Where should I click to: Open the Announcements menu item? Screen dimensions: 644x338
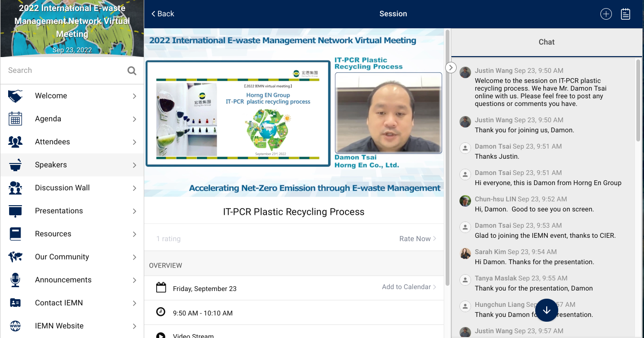(72, 280)
